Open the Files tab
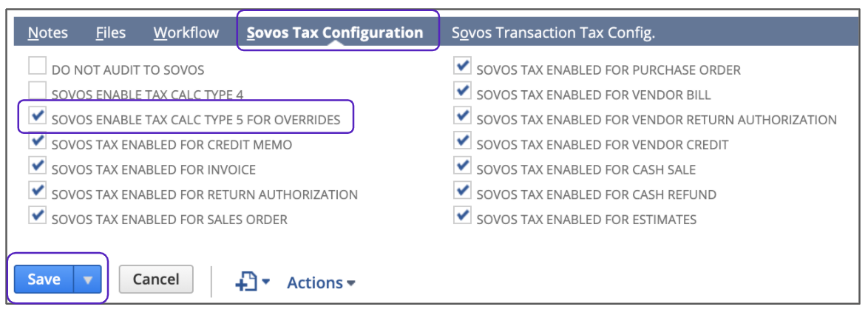868x315 pixels. pos(110,33)
